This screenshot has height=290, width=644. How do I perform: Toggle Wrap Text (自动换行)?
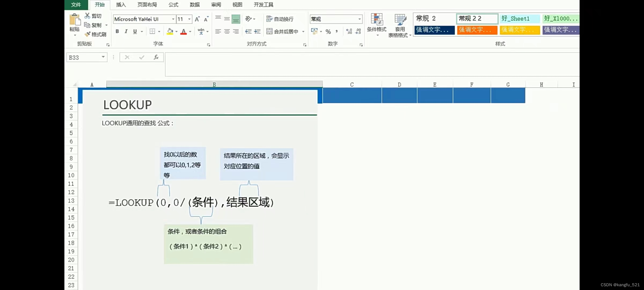tap(280, 19)
